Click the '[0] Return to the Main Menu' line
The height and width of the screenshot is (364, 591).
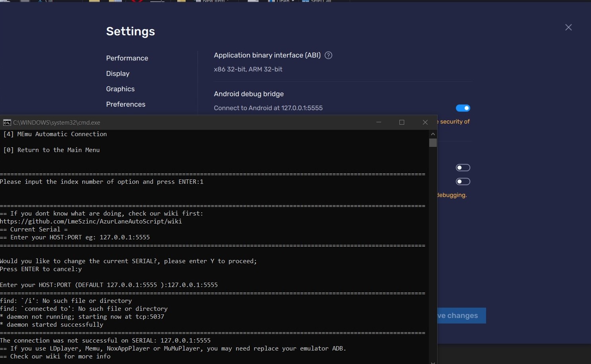click(51, 150)
